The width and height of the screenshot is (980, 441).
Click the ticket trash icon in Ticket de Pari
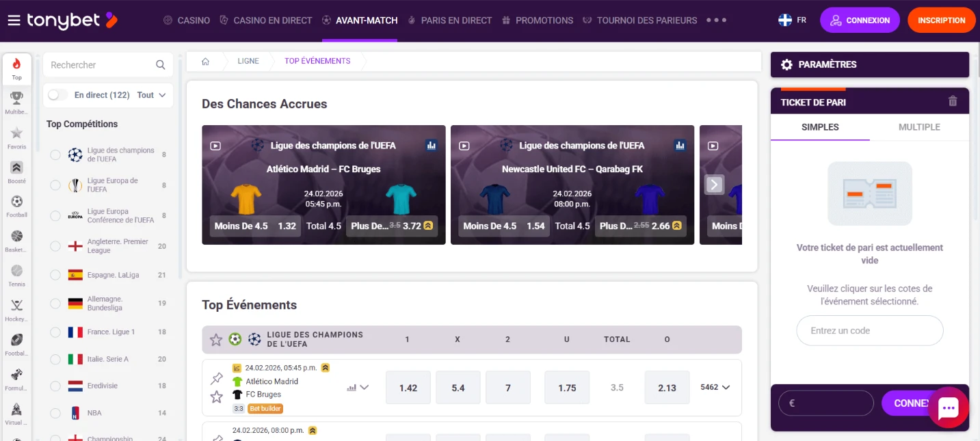pyautogui.click(x=953, y=101)
